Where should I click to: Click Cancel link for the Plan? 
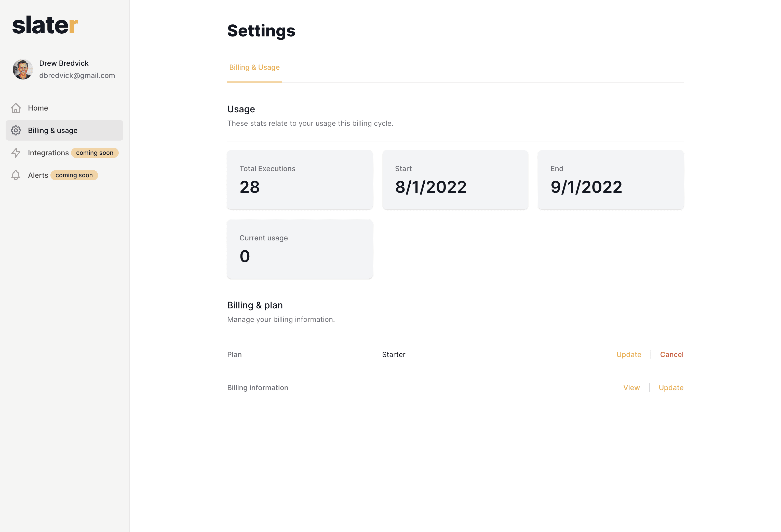click(x=672, y=354)
